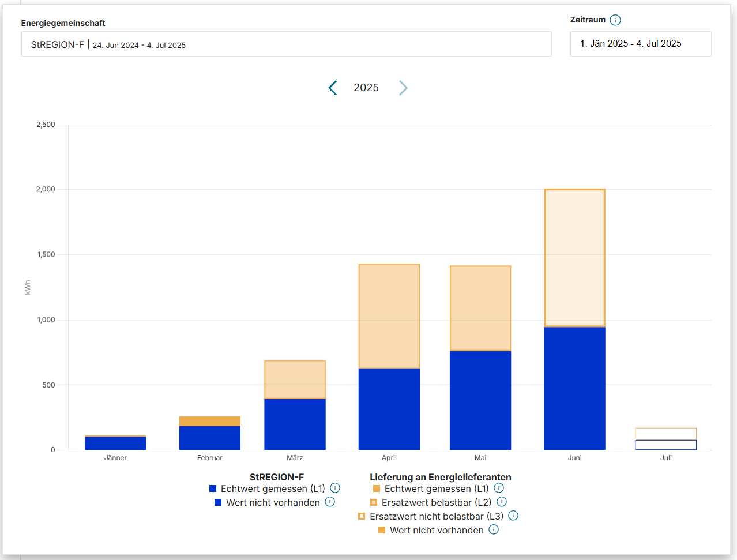
Task: Toggle Ersatzwert nicht belastbar (L3) legend entry
Action: (x=436, y=516)
